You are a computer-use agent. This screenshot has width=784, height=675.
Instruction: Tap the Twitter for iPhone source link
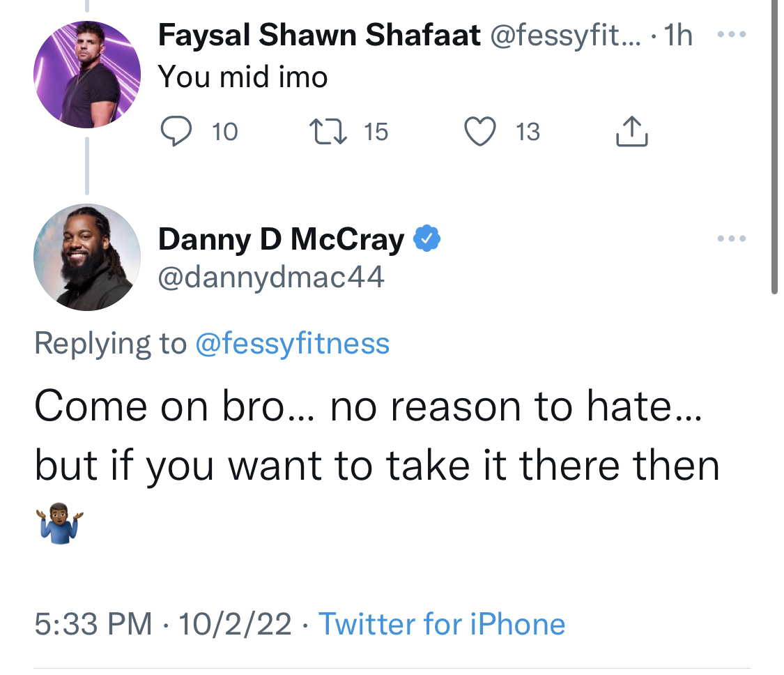pos(442,624)
